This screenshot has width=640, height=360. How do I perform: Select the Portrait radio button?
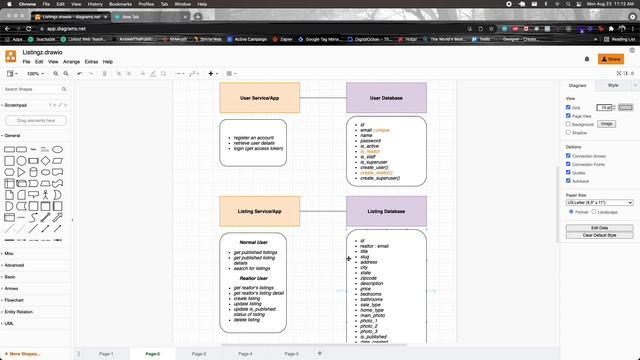(x=571, y=212)
